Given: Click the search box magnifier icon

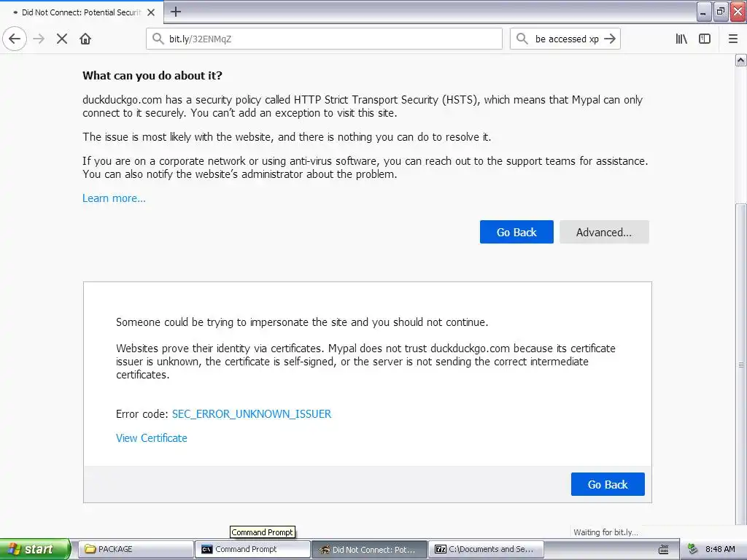Looking at the screenshot, I should (x=522, y=39).
